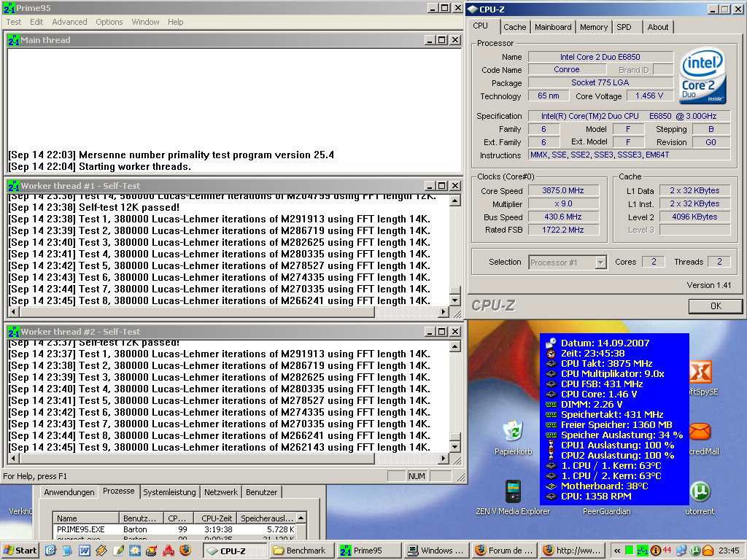Open Prime95 Window menu
This screenshot has height=560, width=747.
(x=145, y=22)
